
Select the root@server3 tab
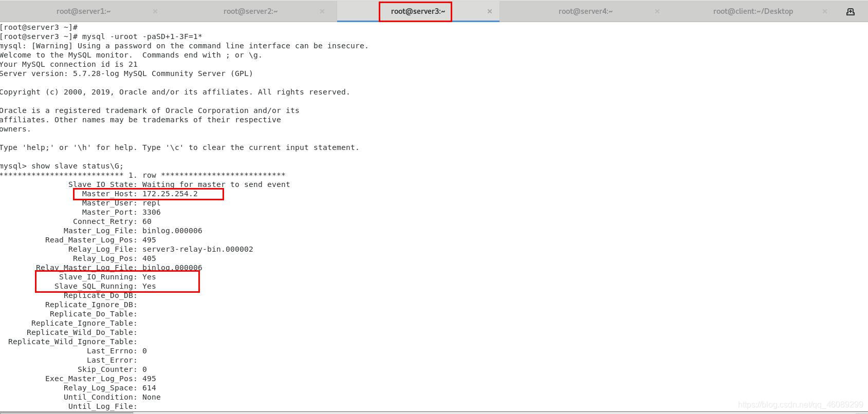418,11
